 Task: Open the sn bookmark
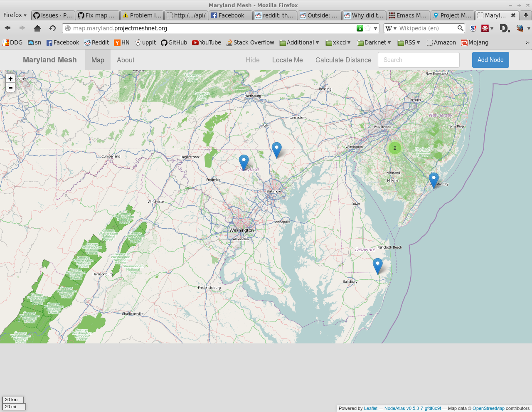click(34, 42)
